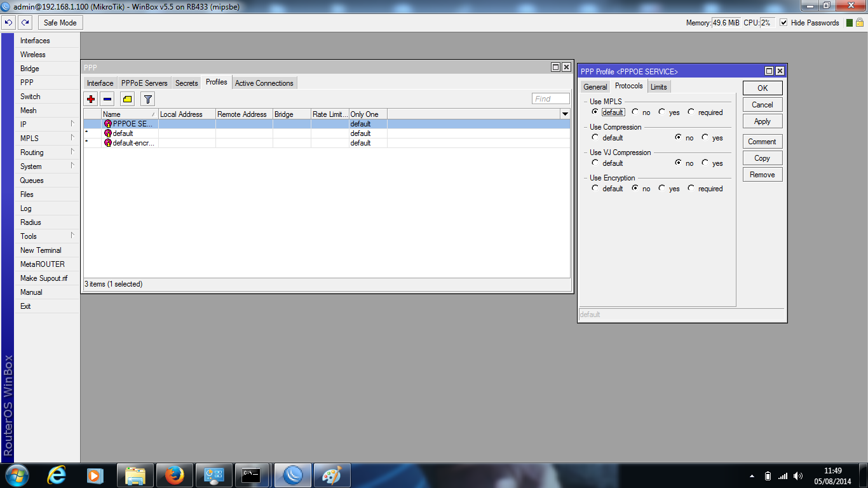Image resolution: width=868 pixels, height=488 pixels.
Task: Click the taskbar clock showing 11:49
Action: [833, 471]
